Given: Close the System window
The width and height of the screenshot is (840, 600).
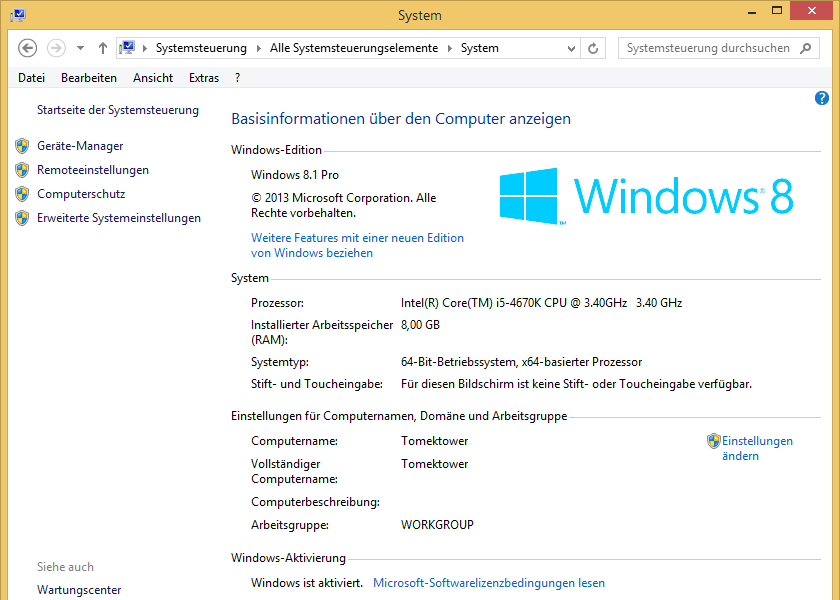Looking at the screenshot, I should (x=812, y=11).
